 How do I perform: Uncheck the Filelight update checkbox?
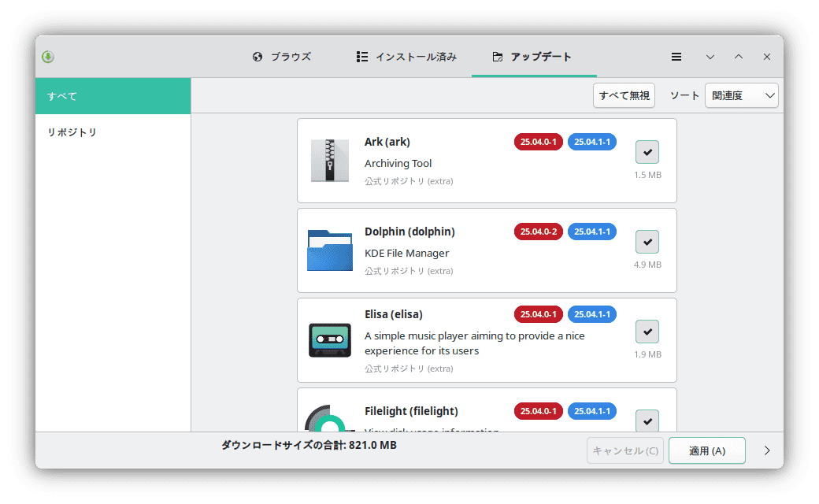(x=647, y=421)
